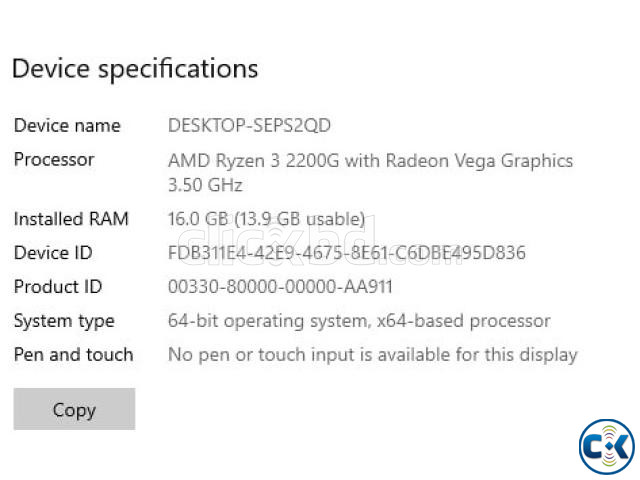Select the Installed RAM label
The width and height of the screenshot is (640, 480).
pos(71,219)
